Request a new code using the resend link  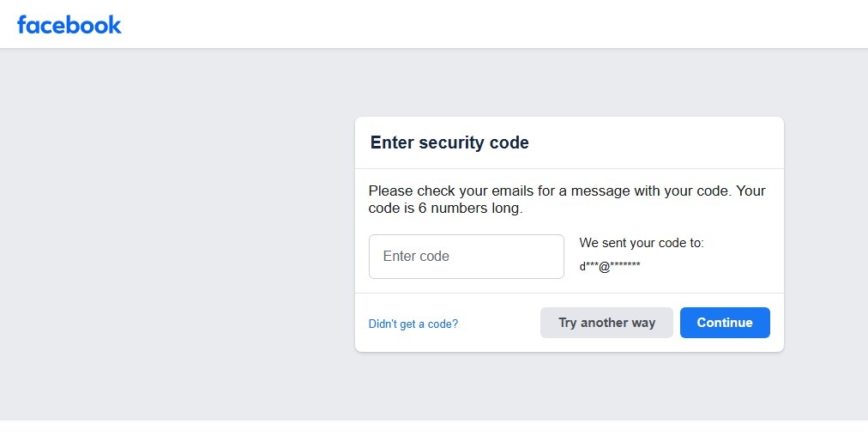[413, 324]
